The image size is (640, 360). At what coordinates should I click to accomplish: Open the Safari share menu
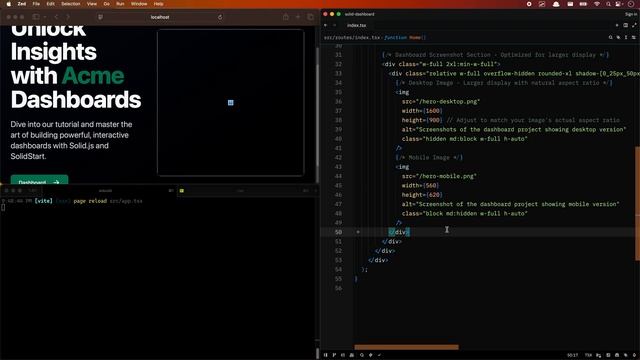point(286,17)
